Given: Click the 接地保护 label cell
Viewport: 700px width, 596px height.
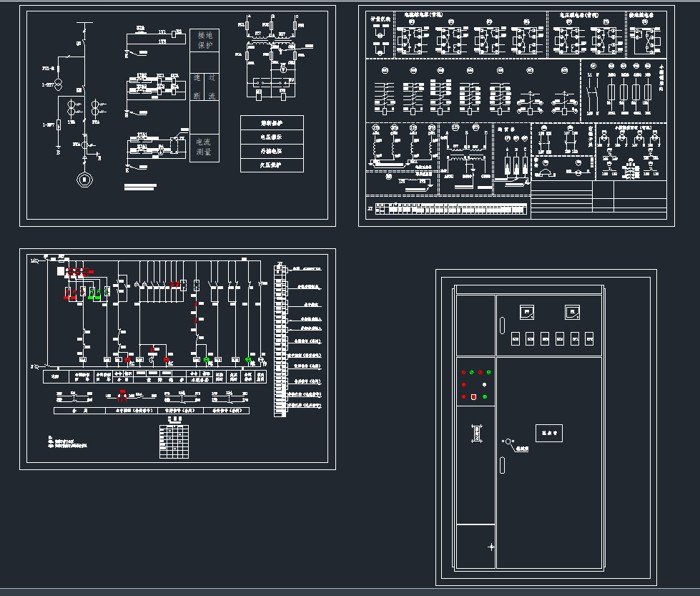Looking at the screenshot, I should coord(204,40).
